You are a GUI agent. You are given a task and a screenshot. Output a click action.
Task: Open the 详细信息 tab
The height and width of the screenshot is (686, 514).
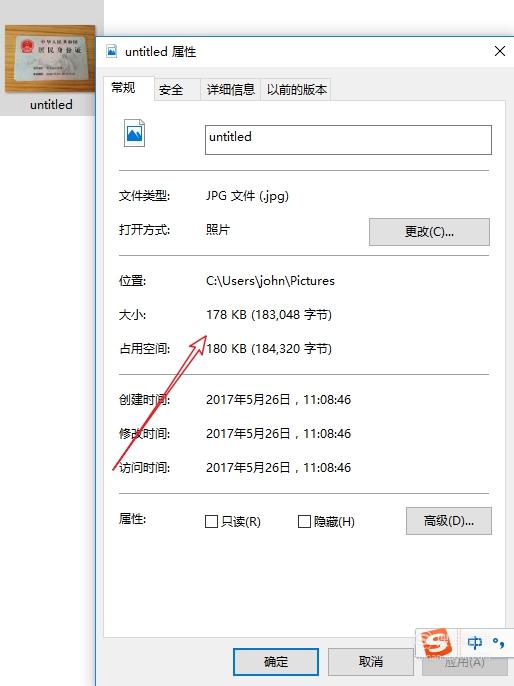click(x=231, y=90)
